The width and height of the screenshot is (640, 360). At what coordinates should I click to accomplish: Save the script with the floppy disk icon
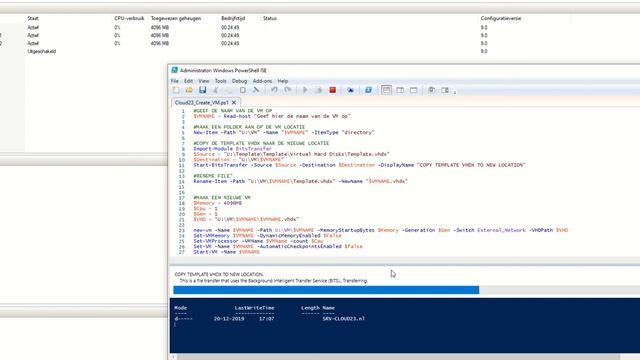[202, 90]
